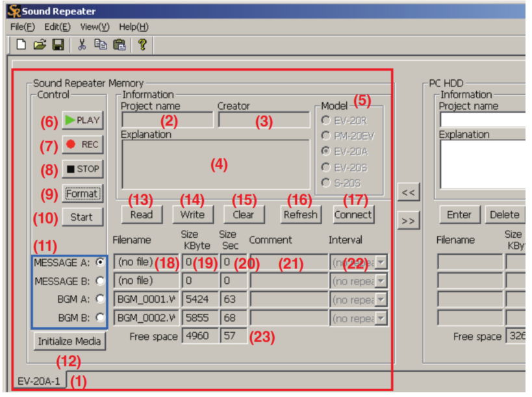Viewport: 532px width, 397px height.
Task: Select the EV-20R model radio button
Action: [x=325, y=120]
